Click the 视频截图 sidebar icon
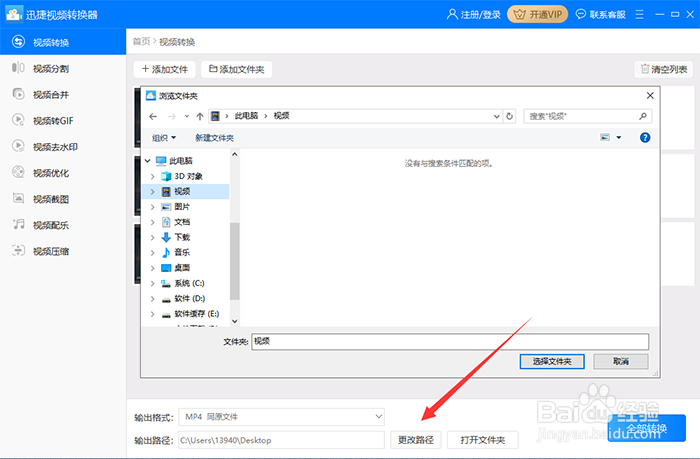Viewport: 700px width, 459px height. (18, 198)
